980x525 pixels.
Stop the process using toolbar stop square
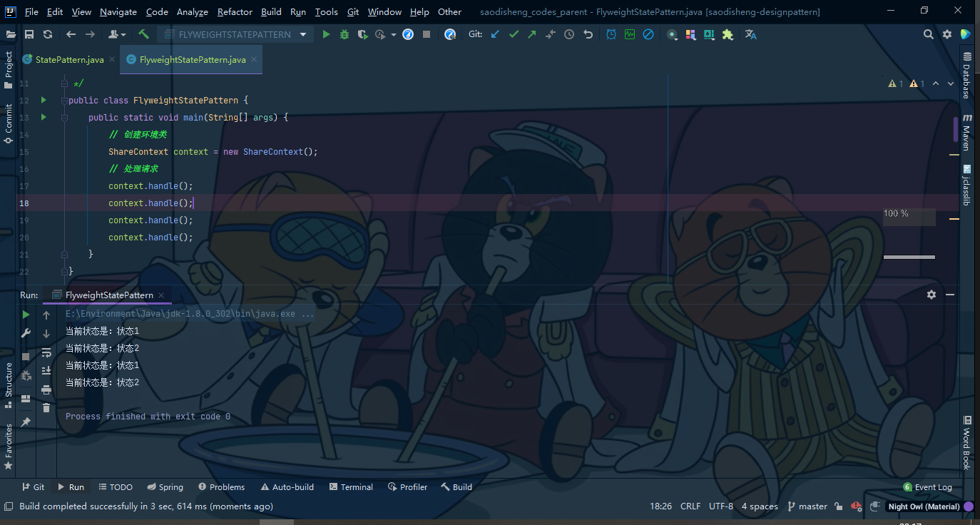tap(427, 34)
